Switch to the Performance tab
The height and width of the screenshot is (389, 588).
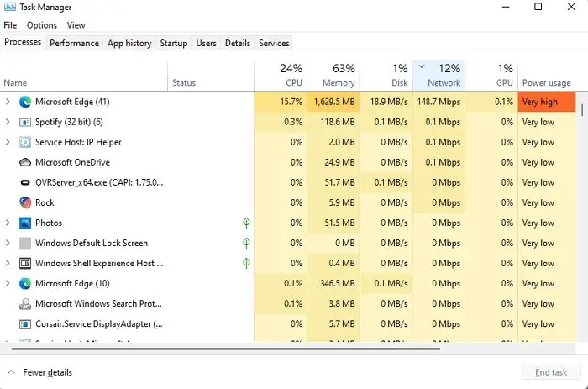click(x=74, y=43)
